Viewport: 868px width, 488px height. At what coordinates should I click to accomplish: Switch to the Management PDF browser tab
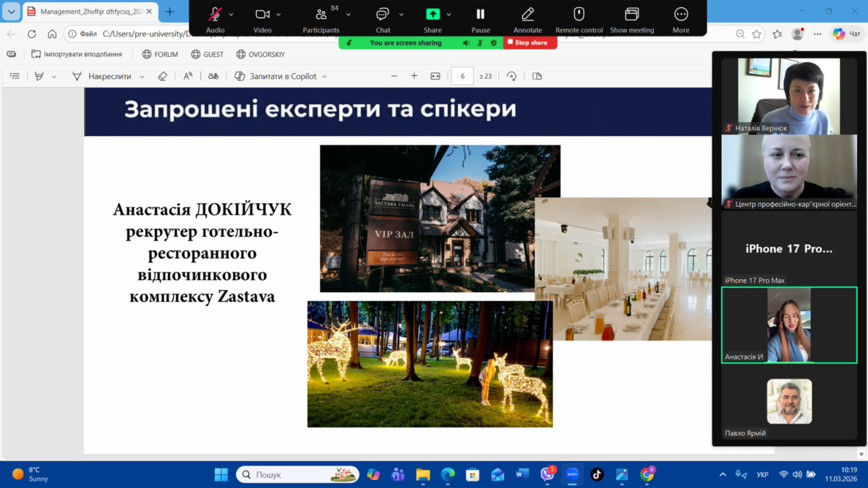(85, 12)
